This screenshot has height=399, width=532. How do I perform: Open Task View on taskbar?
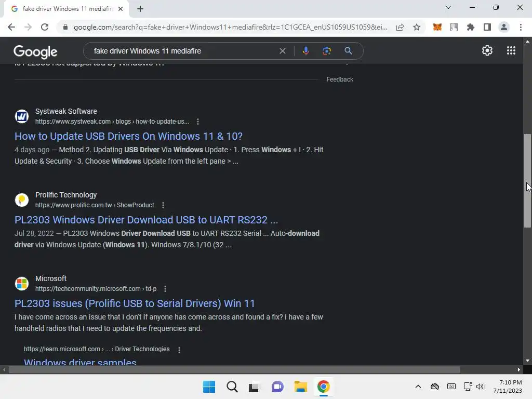click(x=254, y=387)
